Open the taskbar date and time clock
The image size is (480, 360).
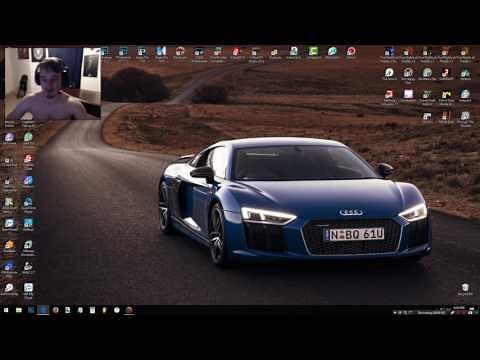460,310
